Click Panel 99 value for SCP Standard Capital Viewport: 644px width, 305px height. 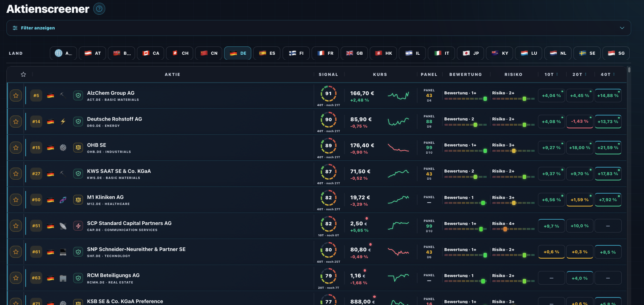pos(429,226)
